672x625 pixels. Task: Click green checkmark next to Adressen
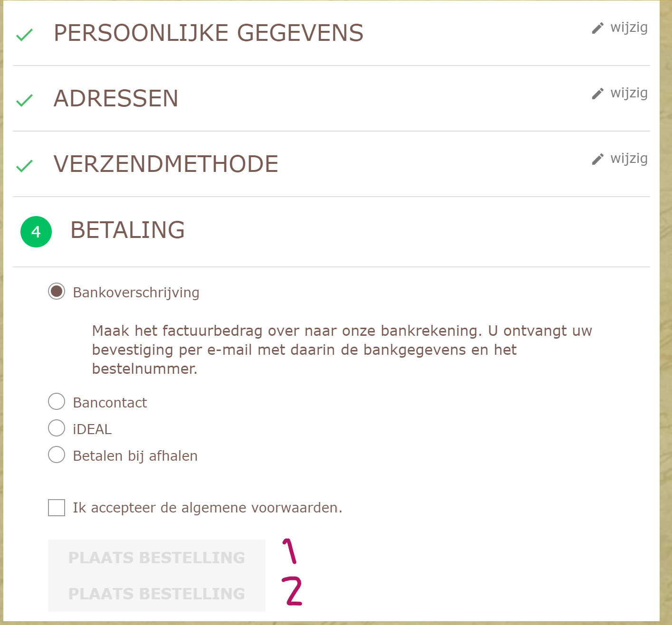[24, 100]
